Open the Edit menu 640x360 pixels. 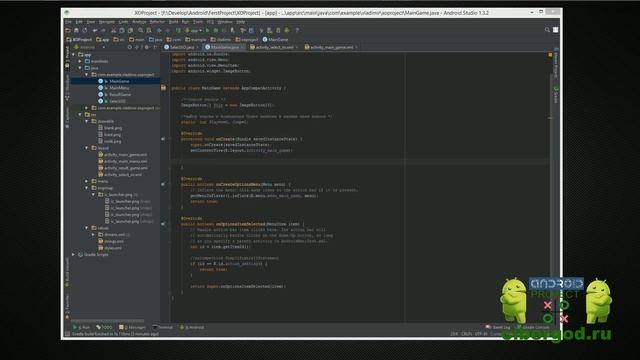tap(79, 22)
